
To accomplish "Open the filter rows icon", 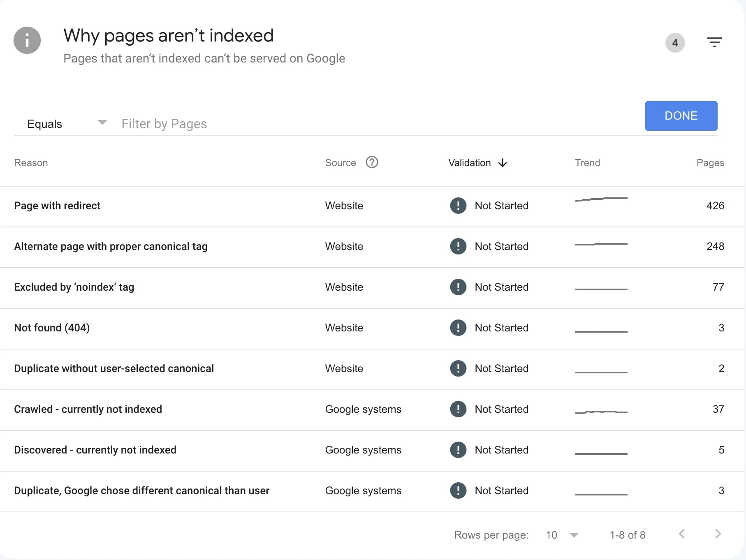I will click(x=714, y=42).
